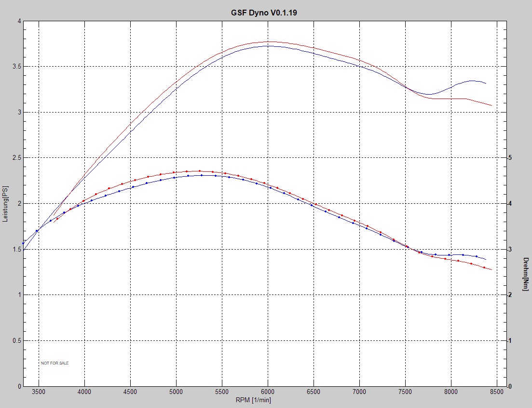Screen dimensions: 532x408
Task: Select the 3500 tick on the RPM axis
Action: tap(39, 392)
